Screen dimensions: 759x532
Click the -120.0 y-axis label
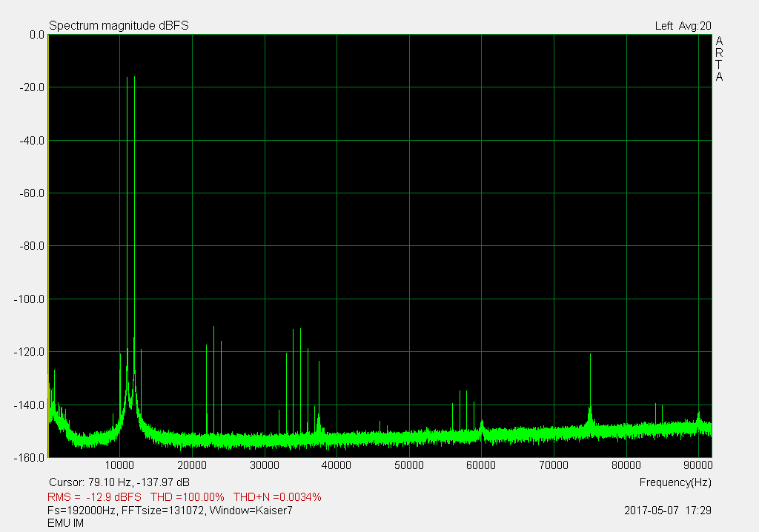tap(29, 352)
